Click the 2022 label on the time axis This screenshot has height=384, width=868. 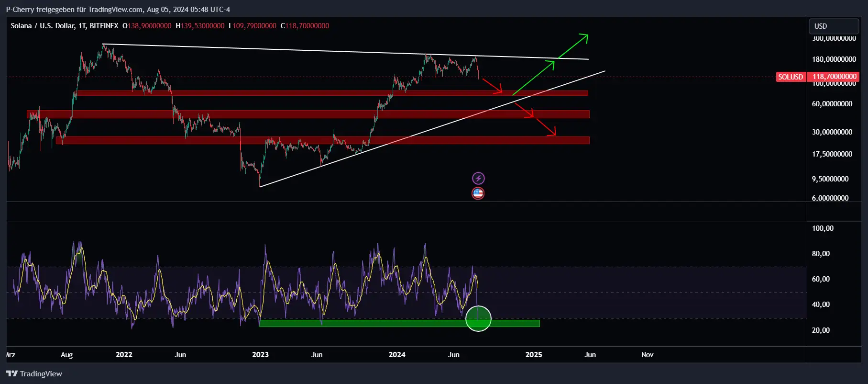124,355
